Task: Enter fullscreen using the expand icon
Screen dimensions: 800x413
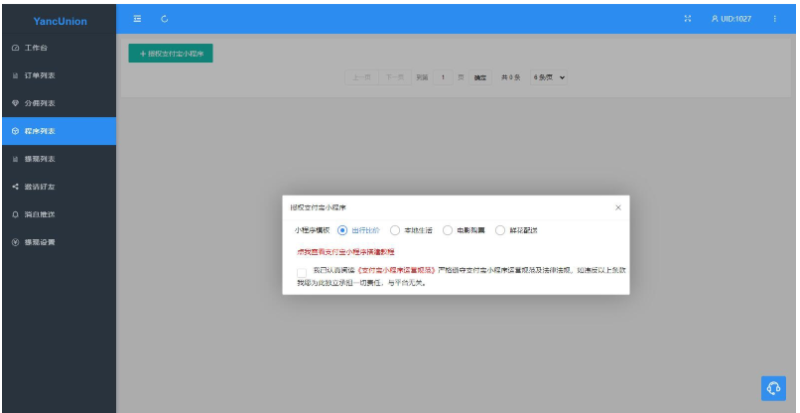Action: coord(688,18)
